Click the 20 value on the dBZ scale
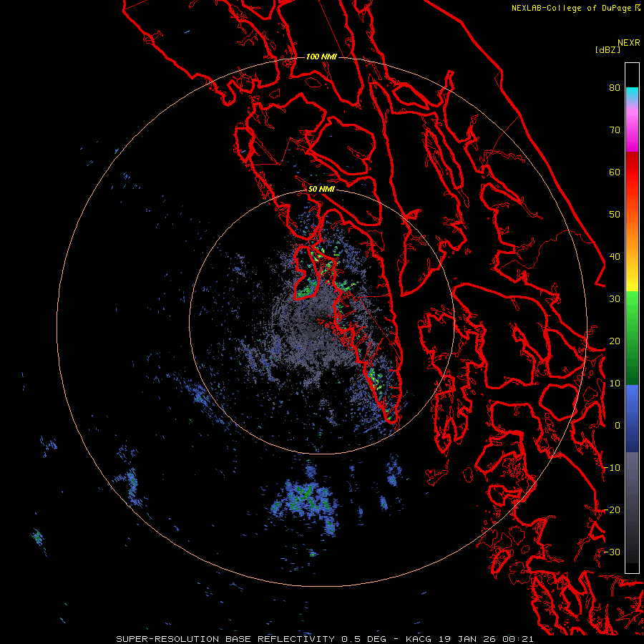 (615, 341)
